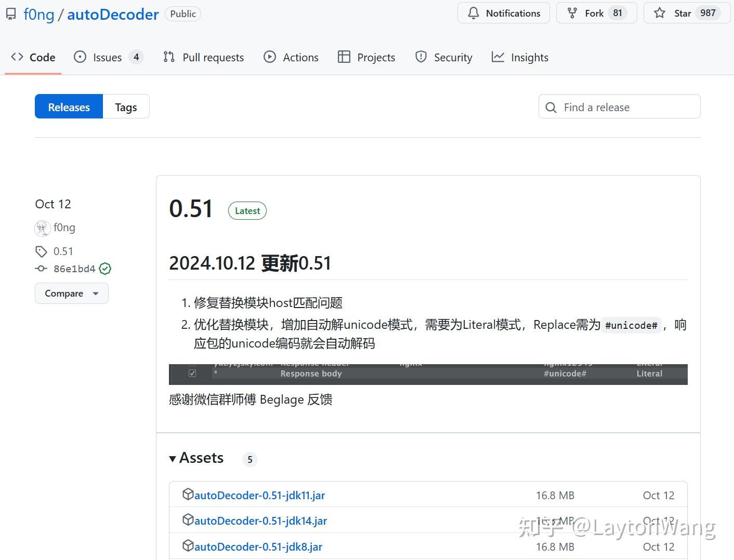
Task: Click f0ng's avatar image
Action: coord(42,228)
